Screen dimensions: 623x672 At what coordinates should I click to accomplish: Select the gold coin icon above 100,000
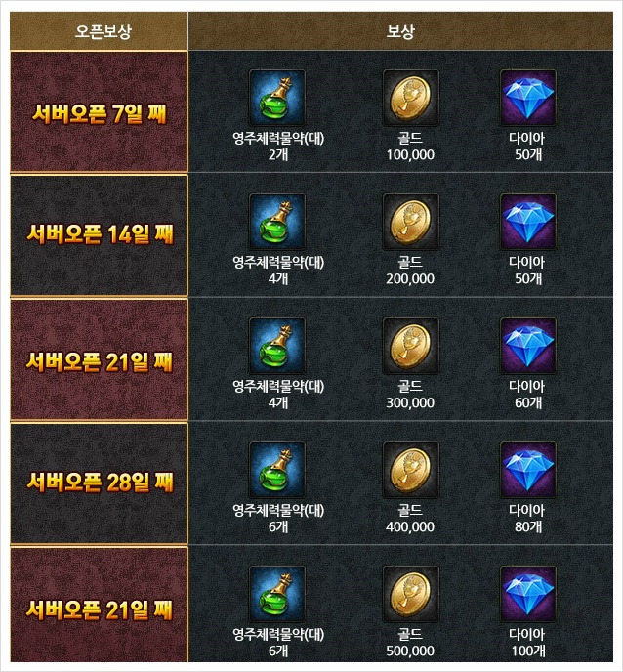pyautogui.click(x=410, y=98)
